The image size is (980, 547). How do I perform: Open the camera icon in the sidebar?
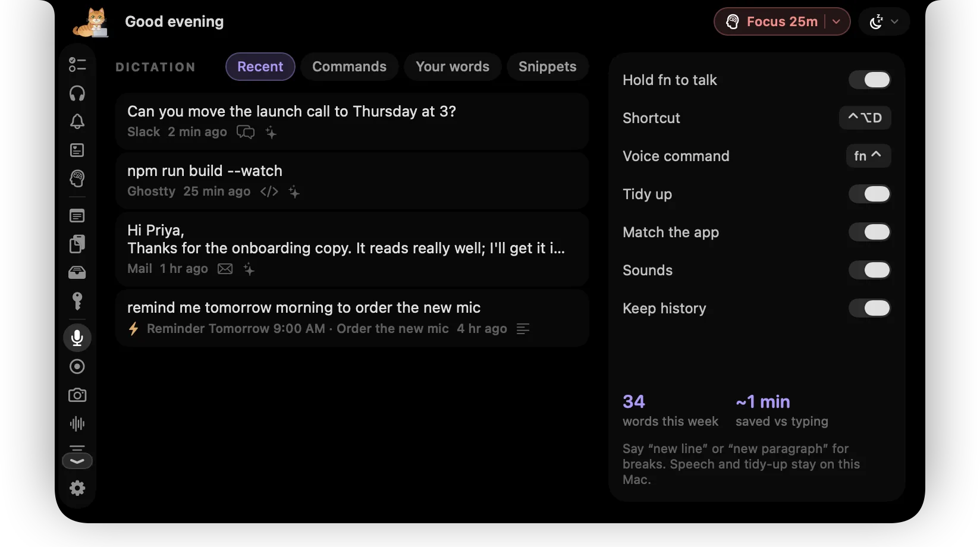(77, 395)
